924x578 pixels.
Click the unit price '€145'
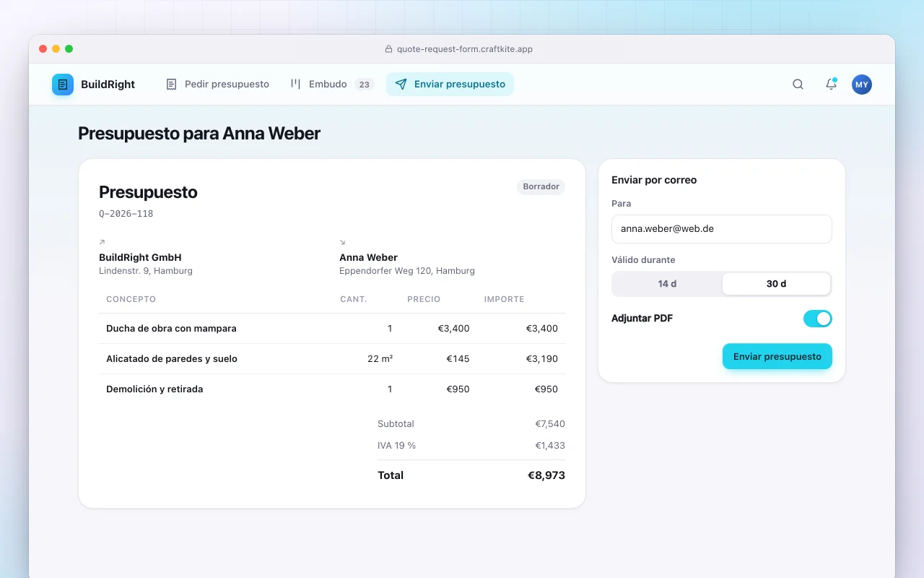[x=458, y=359]
